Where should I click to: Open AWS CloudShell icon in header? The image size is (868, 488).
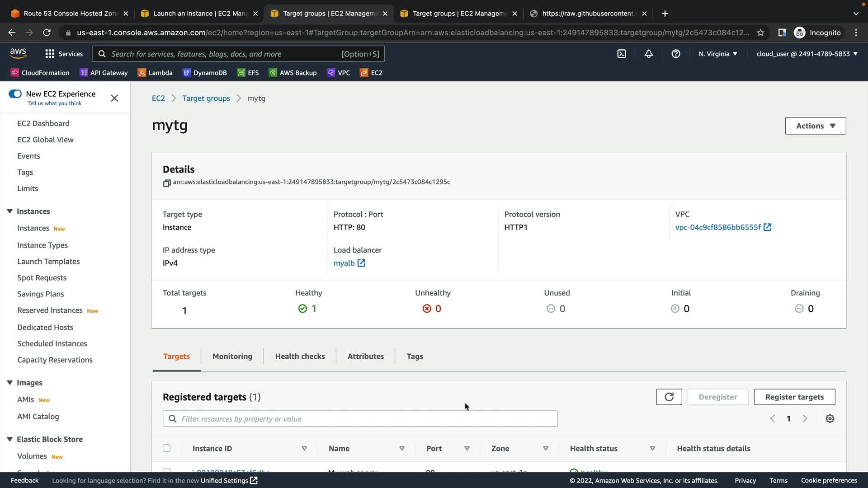pos(622,54)
